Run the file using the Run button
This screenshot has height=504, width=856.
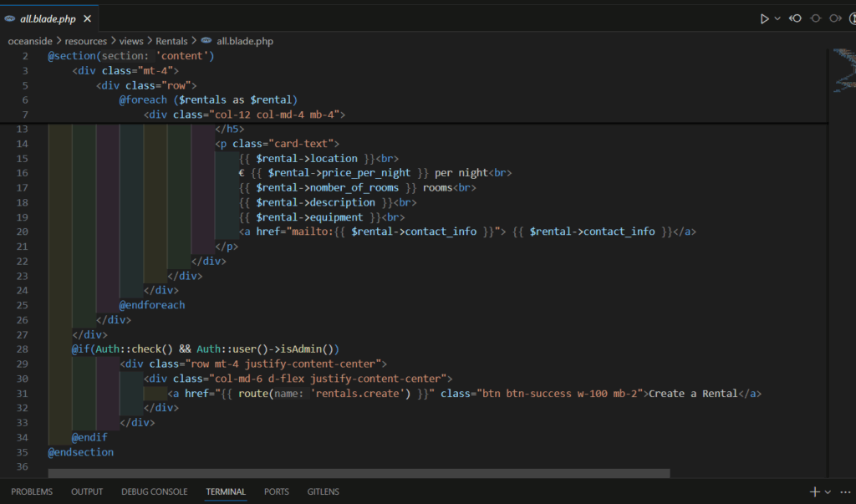coord(765,18)
